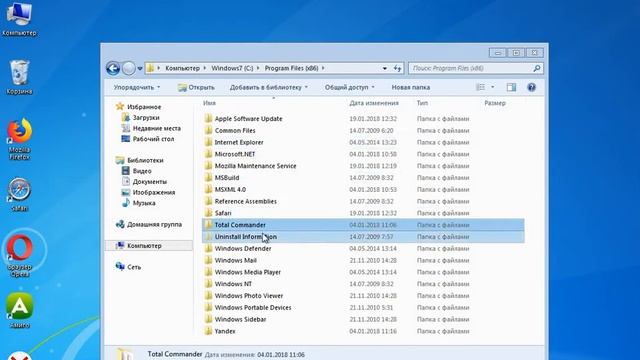Image resolution: width=640 pixels, height=360 pixels.
Task: Open the Корзина recycle bin icon
Action: tap(19, 78)
